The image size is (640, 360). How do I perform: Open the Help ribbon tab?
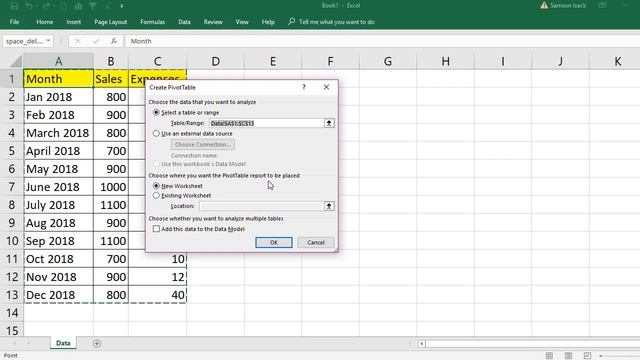click(x=268, y=22)
